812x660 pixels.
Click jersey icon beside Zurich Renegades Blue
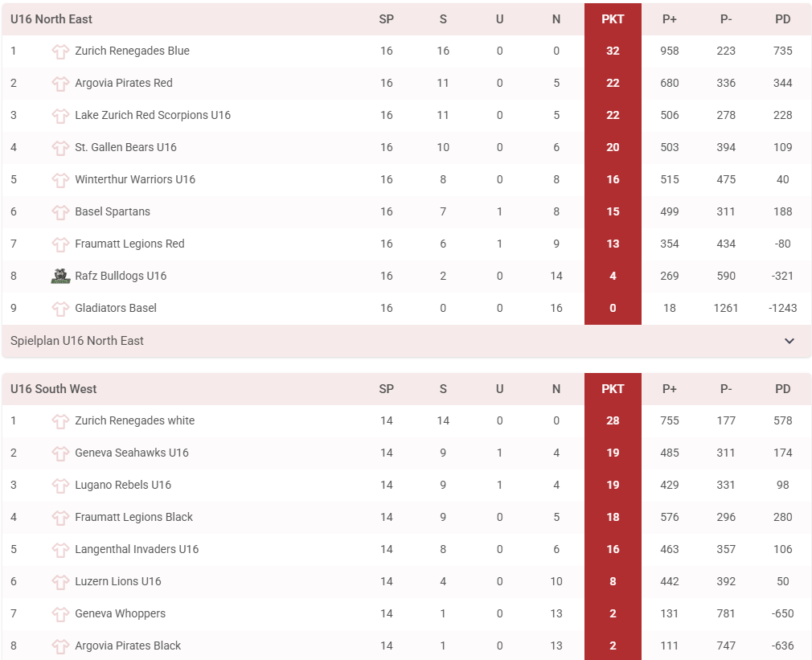[x=60, y=51]
